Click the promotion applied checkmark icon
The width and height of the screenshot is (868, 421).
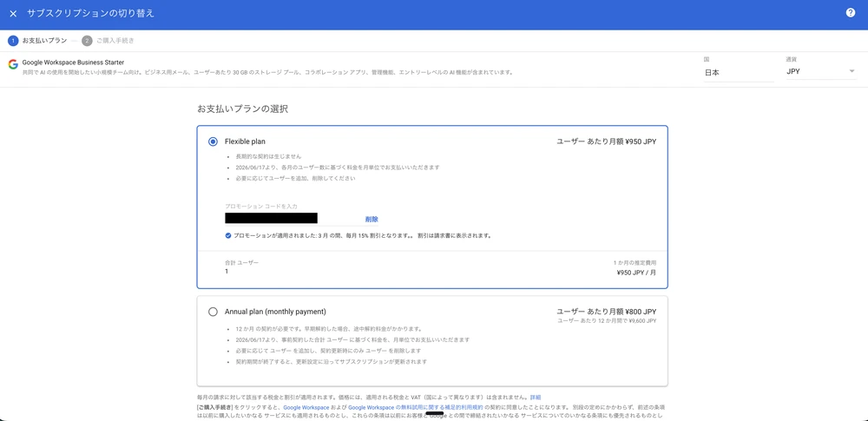228,235
